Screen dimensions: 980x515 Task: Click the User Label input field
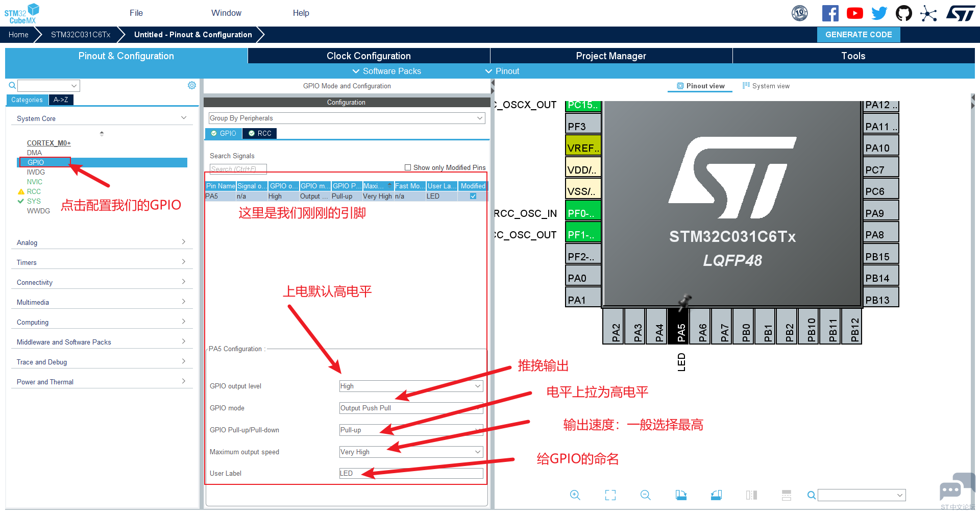[411, 474]
